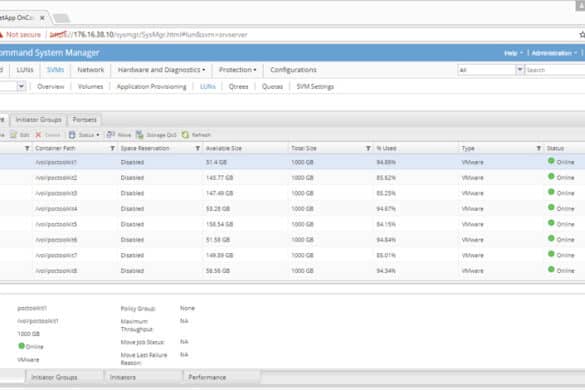
Task: Click the VMware type cell in the second row
Action: pos(472,178)
